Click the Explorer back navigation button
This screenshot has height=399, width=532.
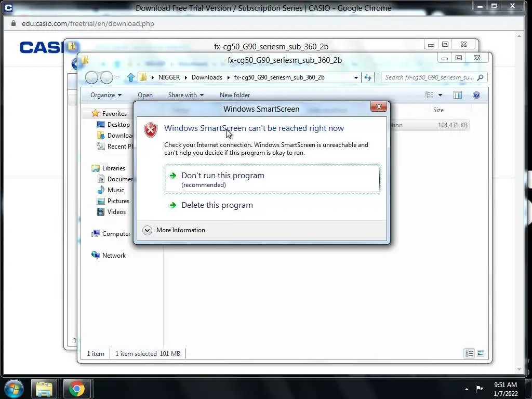pos(91,78)
